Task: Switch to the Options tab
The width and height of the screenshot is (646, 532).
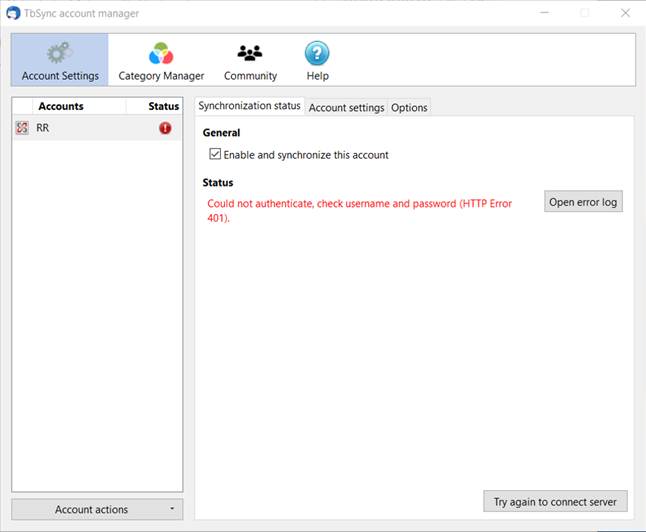Action: coord(409,108)
